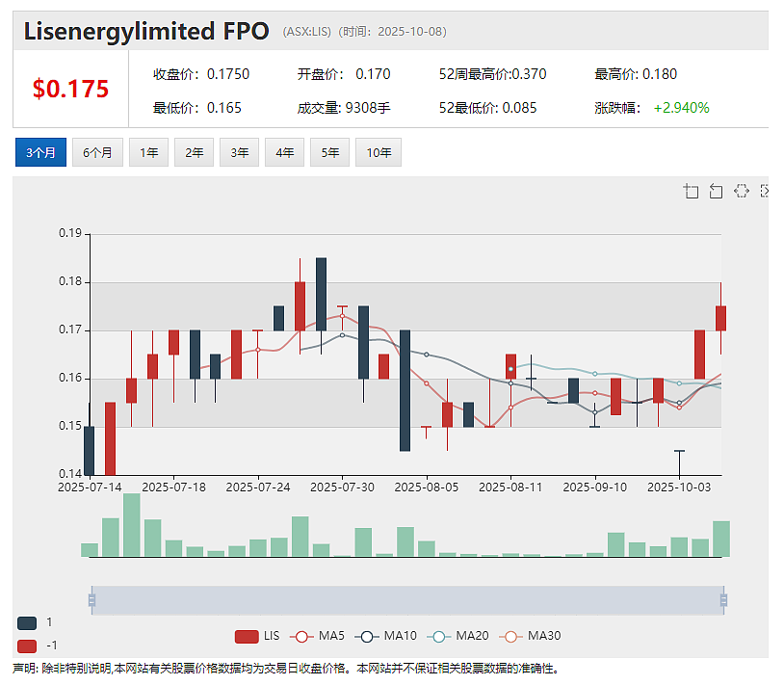The width and height of the screenshot is (784, 685).
Task: Click the 2025-08-11 axis date label
Action: (510, 487)
